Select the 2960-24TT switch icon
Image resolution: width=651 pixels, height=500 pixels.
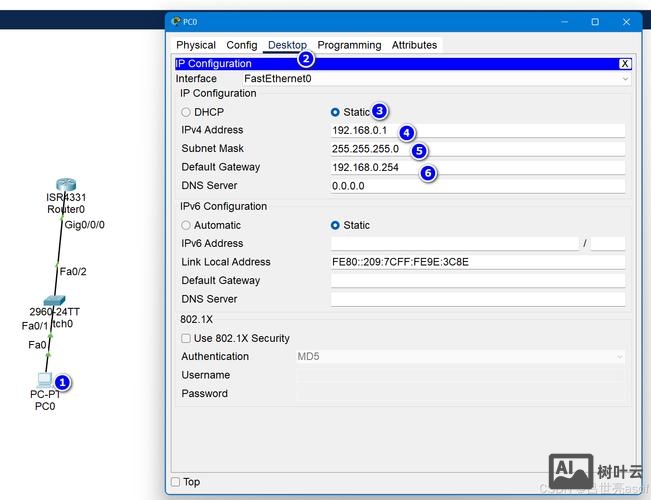coord(54,300)
